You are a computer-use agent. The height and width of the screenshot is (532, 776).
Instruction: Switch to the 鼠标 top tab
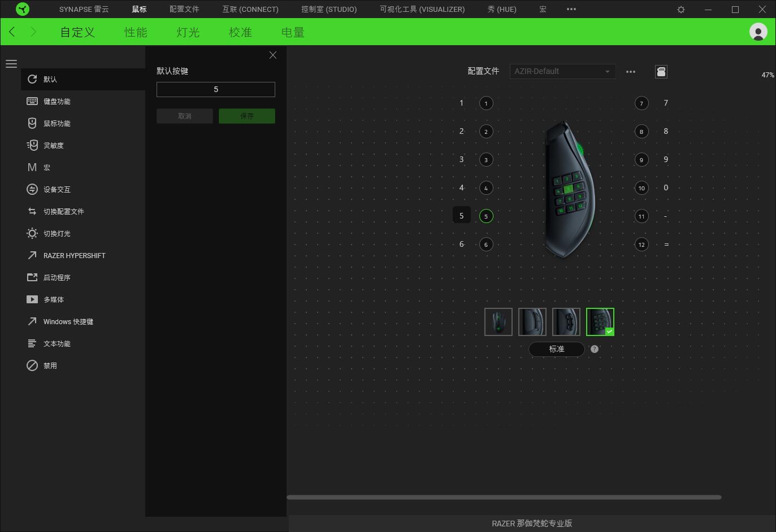coord(139,9)
